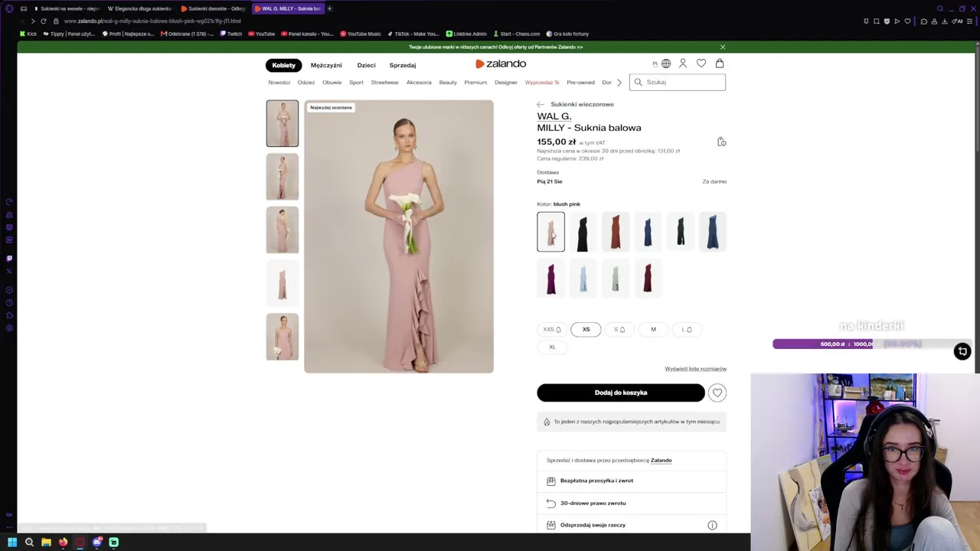980x551 pixels.
Task: Select size XS
Action: 586,329
